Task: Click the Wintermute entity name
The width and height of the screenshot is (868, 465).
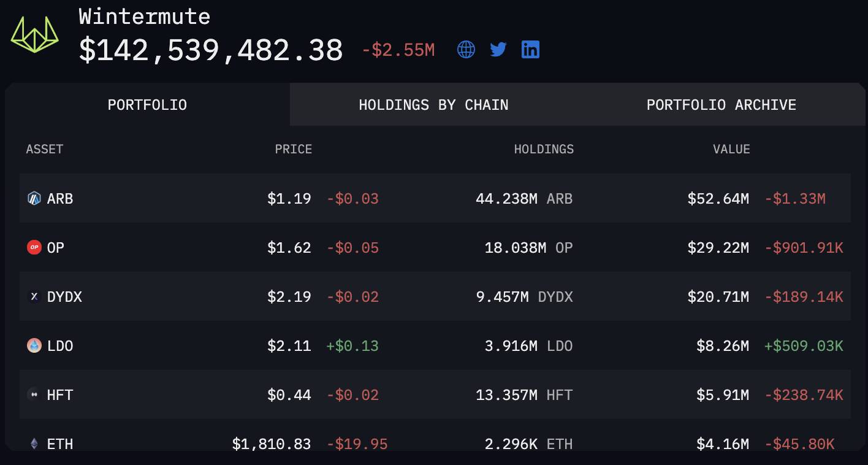Action: [145, 17]
